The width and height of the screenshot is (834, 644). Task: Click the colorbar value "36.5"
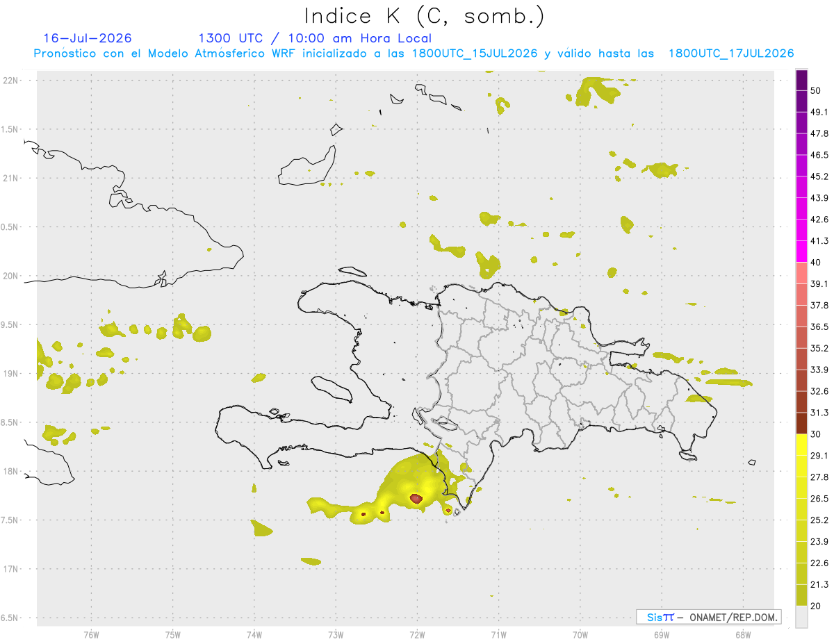point(819,327)
